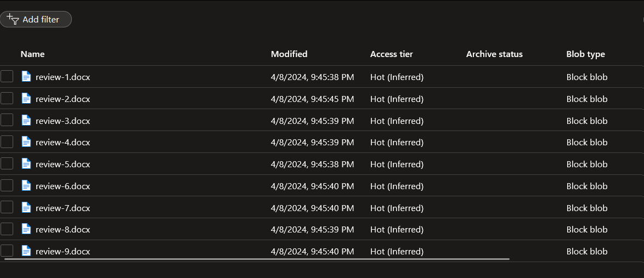Check the box beside review-6.docx
The image size is (644, 278).
(x=7, y=185)
